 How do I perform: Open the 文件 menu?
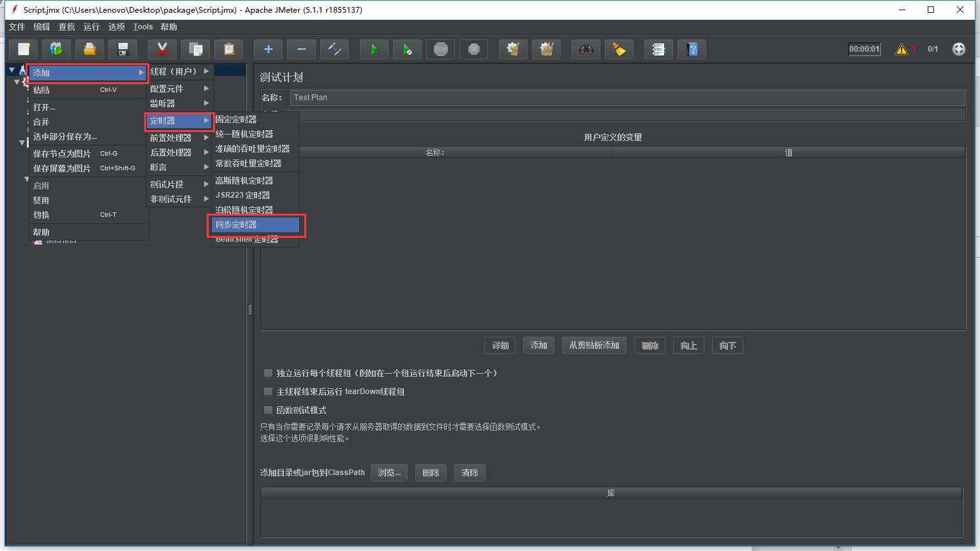(17, 27)
